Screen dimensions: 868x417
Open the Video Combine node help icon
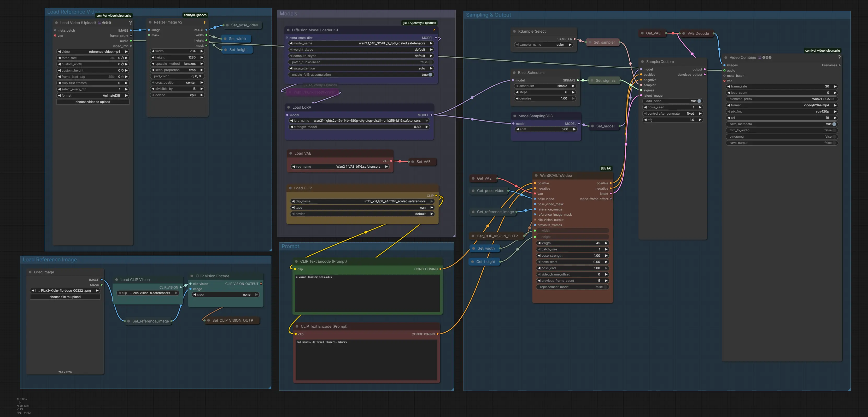pos(839,58)
